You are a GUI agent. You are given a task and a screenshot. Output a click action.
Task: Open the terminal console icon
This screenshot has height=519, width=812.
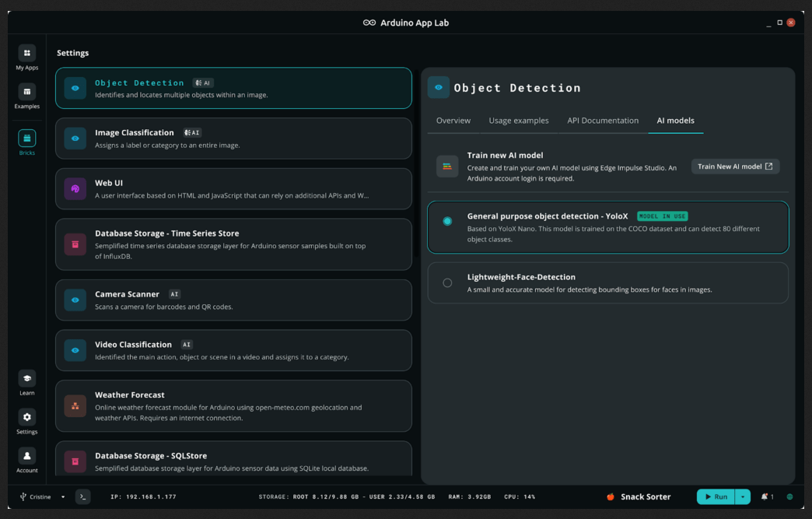[82, 496]
